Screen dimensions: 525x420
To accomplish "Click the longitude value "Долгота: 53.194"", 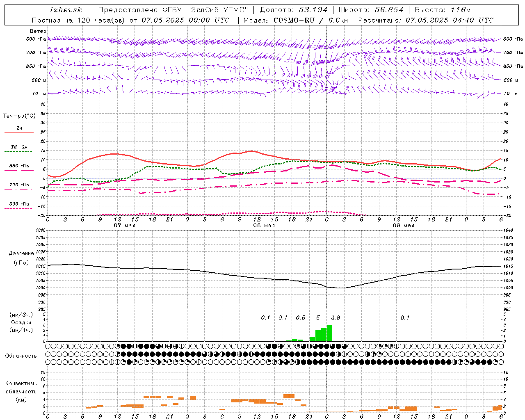I will (x=294, y=10).
